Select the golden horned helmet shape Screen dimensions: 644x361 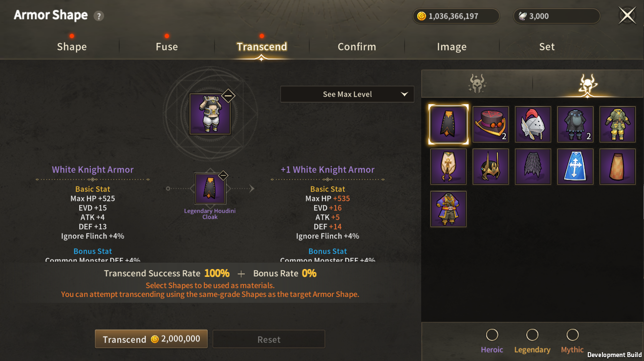pos(491,167)
